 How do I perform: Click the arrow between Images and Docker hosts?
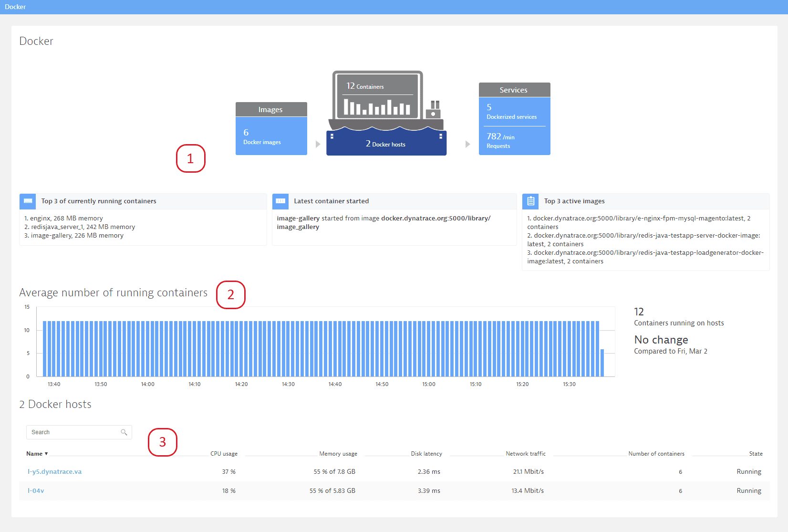[318, 144]
